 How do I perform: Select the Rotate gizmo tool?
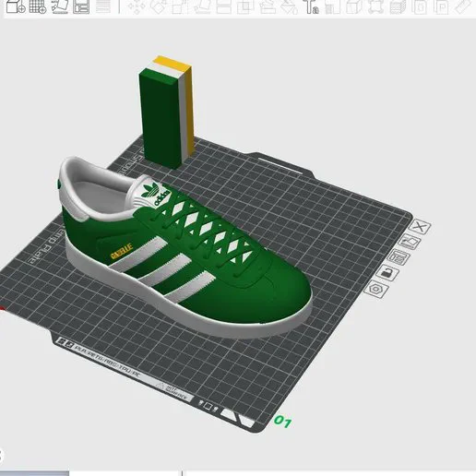point(159,7)
